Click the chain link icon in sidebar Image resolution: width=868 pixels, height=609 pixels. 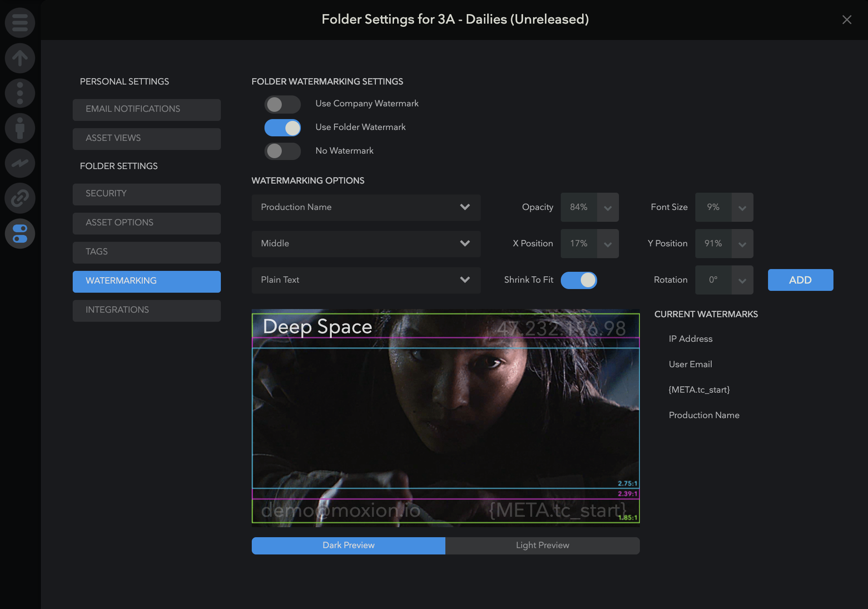pos(20,198)
